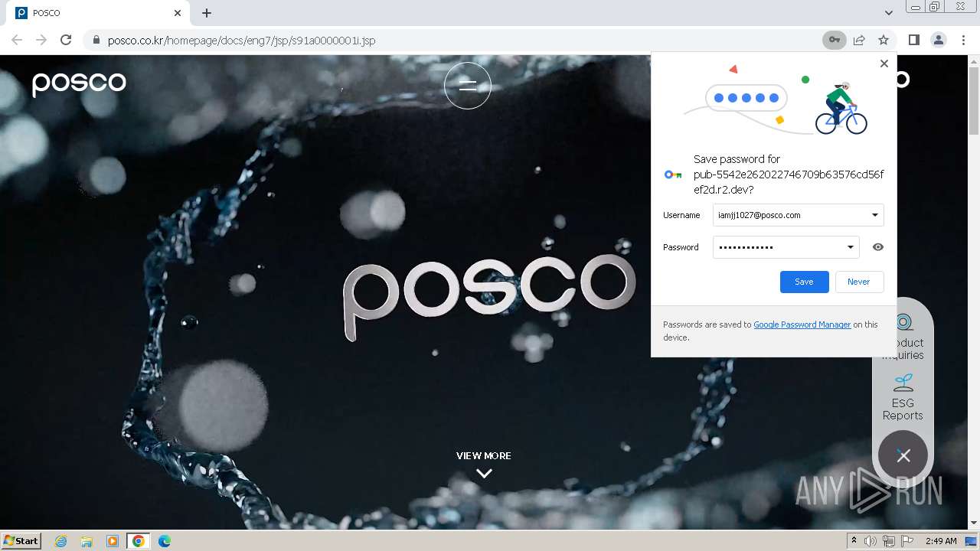The width and height of the screenshot is (980, 551).
Task: Close the POSCO tab
Action: [x=178, y=13]
